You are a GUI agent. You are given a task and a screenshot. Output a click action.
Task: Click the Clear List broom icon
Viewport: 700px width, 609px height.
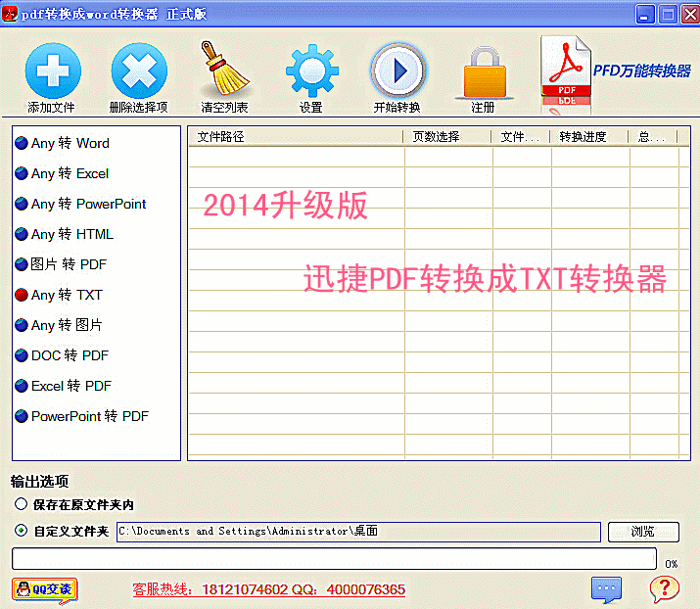225,70
